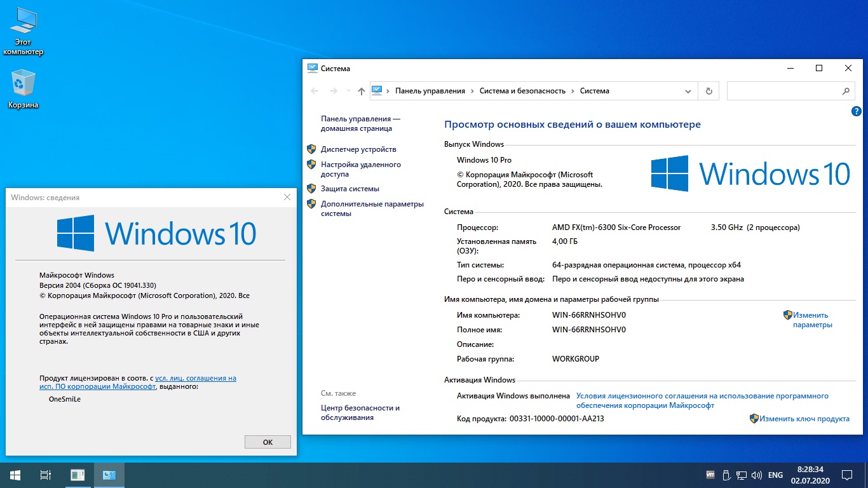
Task: Select the Версия 2004 build text
Action: 98,285
